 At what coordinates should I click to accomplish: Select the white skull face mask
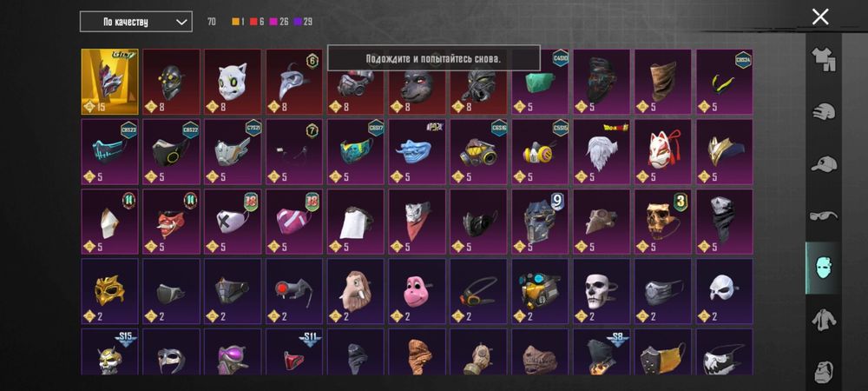point(602,291)
